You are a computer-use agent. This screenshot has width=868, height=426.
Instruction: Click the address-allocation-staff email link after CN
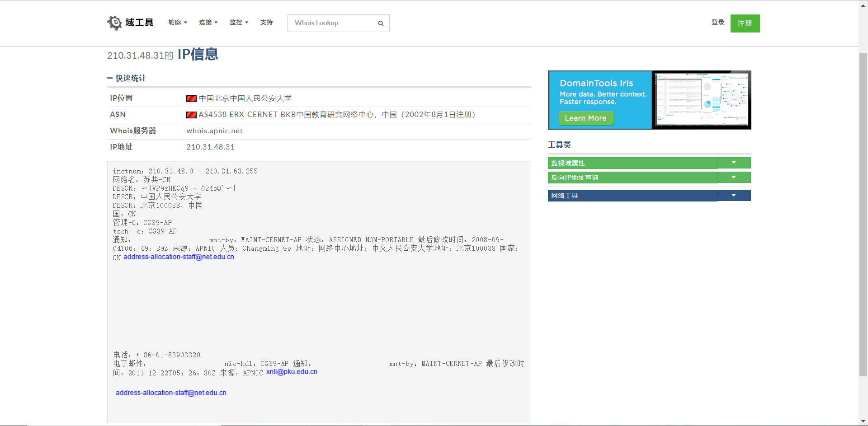click(x=179, y=257)
